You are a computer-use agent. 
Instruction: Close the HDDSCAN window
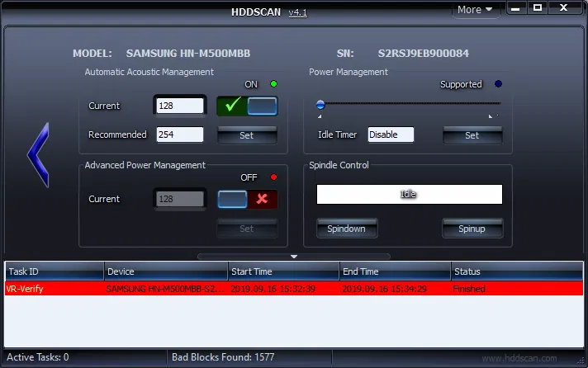563,8
